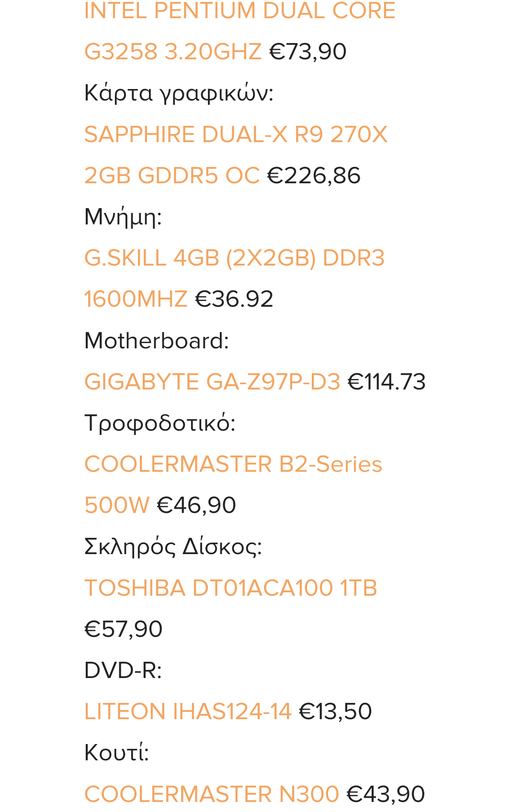The height and width of the screenshot is (812, 512).
Task: Follow the G.Skill 4GB DDR3 memory link
Action: coord(234,258)
